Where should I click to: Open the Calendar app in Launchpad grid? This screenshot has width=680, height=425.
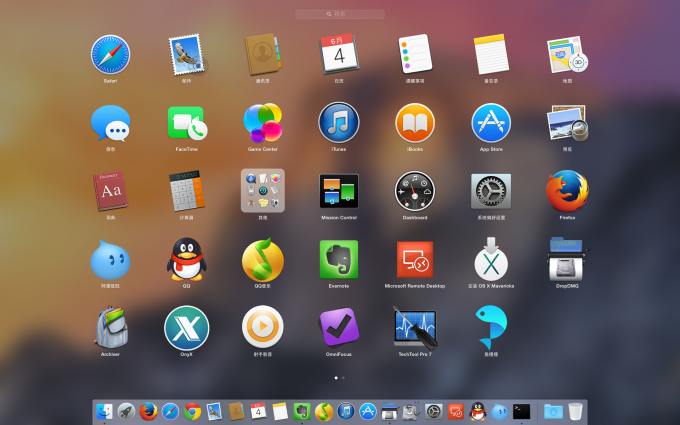pos(339,54)
